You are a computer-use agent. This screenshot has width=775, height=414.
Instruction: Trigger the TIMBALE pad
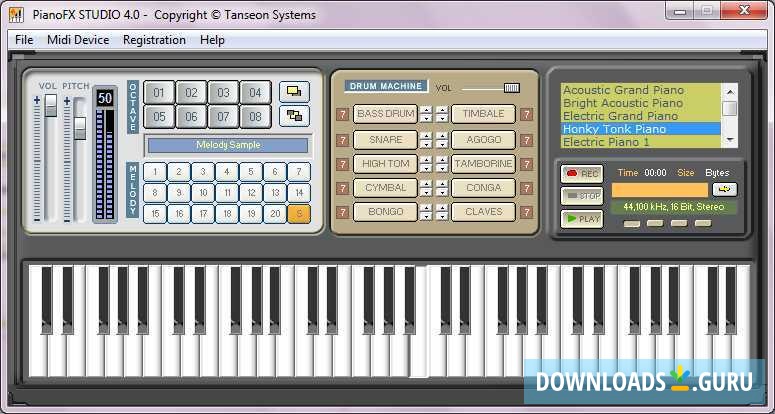click(x=483, y=114)
